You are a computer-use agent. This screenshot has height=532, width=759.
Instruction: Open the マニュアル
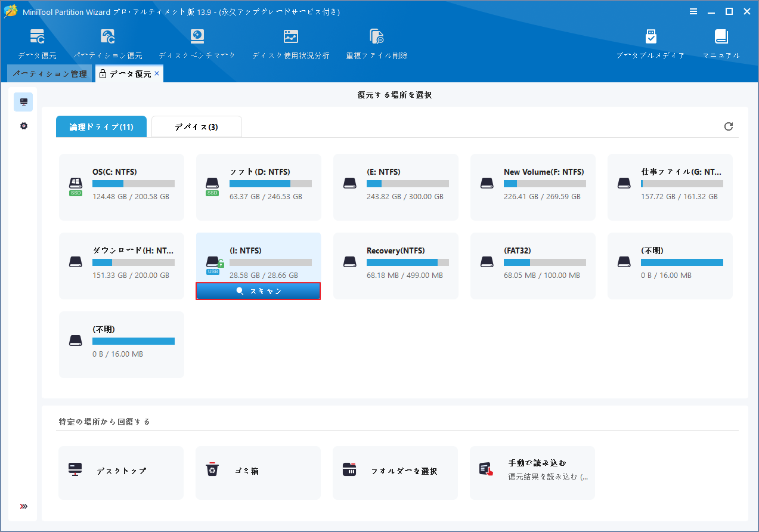click(x=721, y=44)
